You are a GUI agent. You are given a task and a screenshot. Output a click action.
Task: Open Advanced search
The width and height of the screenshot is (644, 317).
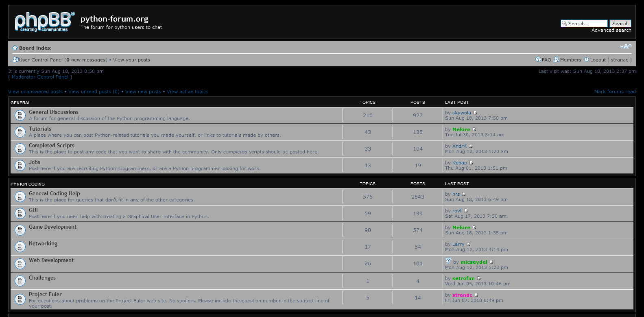[x=611, y=30]
